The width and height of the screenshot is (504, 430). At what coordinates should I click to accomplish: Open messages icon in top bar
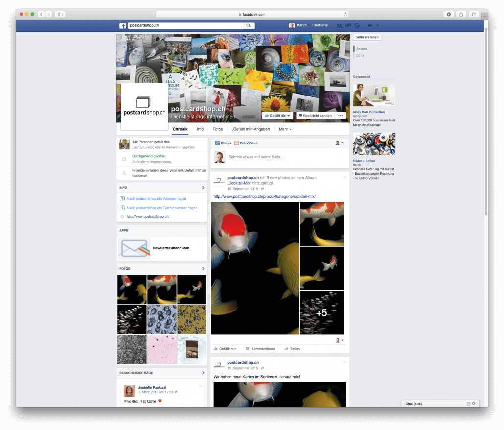point(348,26)
